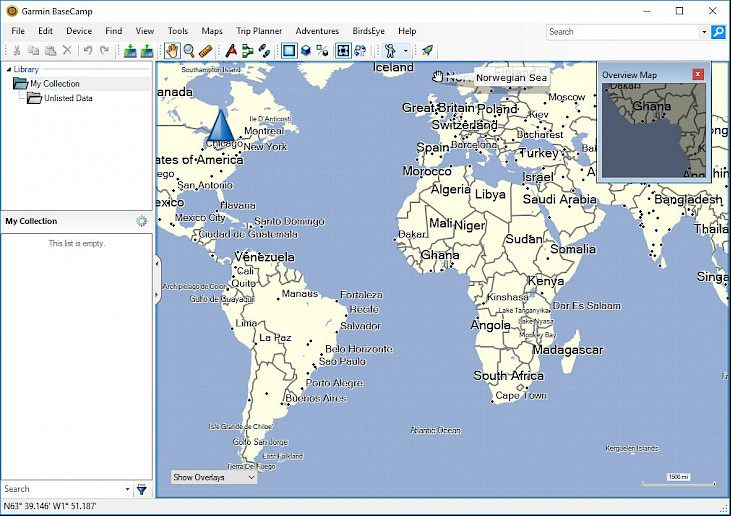Toggle the framed black square toolbar icon
The image size is (731, 516).
pyautogui.click(x=343, y=50)
